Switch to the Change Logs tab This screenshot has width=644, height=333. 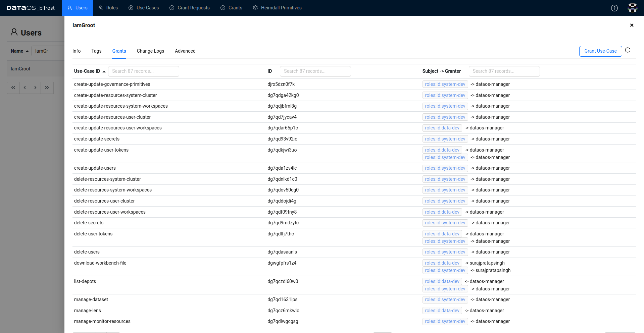click(150, 51)
